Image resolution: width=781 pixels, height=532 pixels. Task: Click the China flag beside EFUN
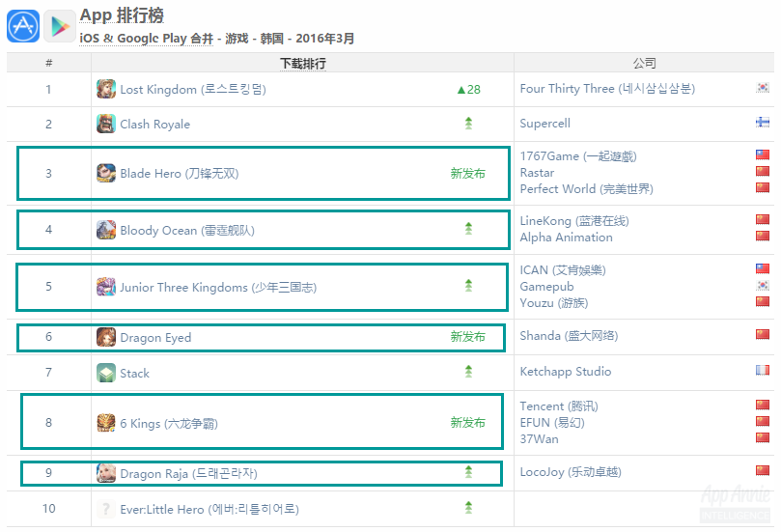[x=763, y=421]
